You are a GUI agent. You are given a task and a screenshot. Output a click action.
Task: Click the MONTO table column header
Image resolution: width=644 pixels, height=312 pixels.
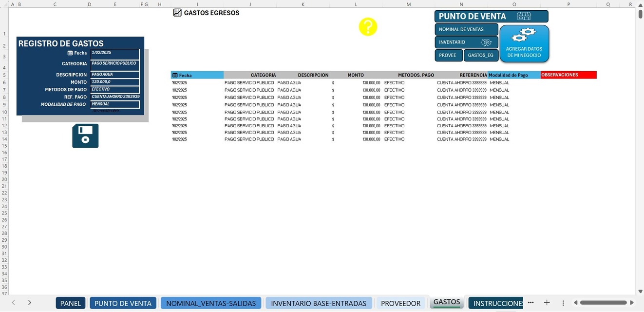[x=356, y=75]
